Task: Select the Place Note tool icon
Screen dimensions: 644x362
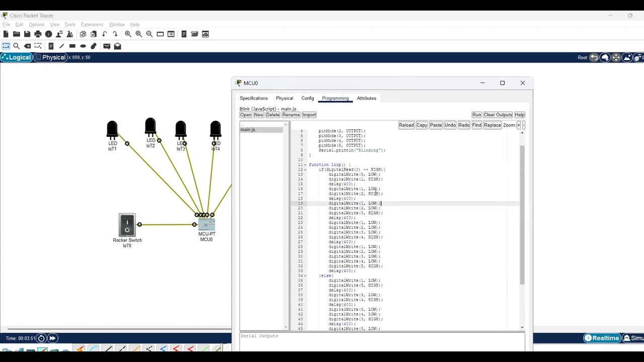Action: tap(51, 46)
